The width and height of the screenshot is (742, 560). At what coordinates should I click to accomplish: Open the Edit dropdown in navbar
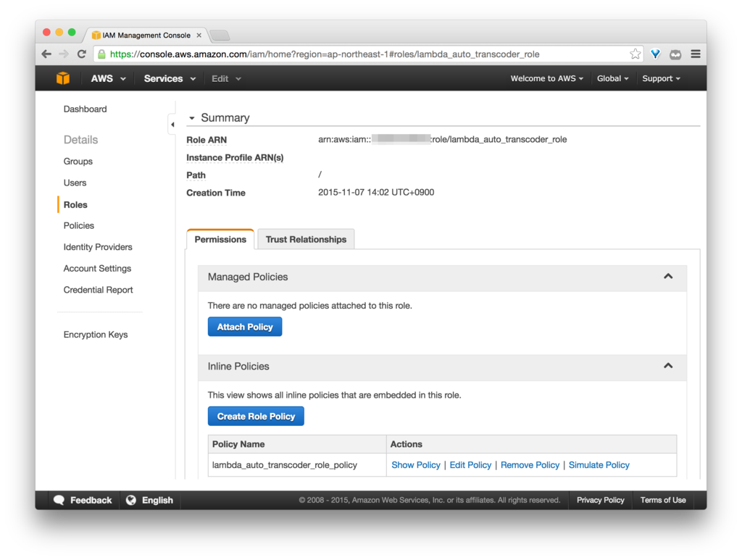pyautogui.click(x=226, y=78)
